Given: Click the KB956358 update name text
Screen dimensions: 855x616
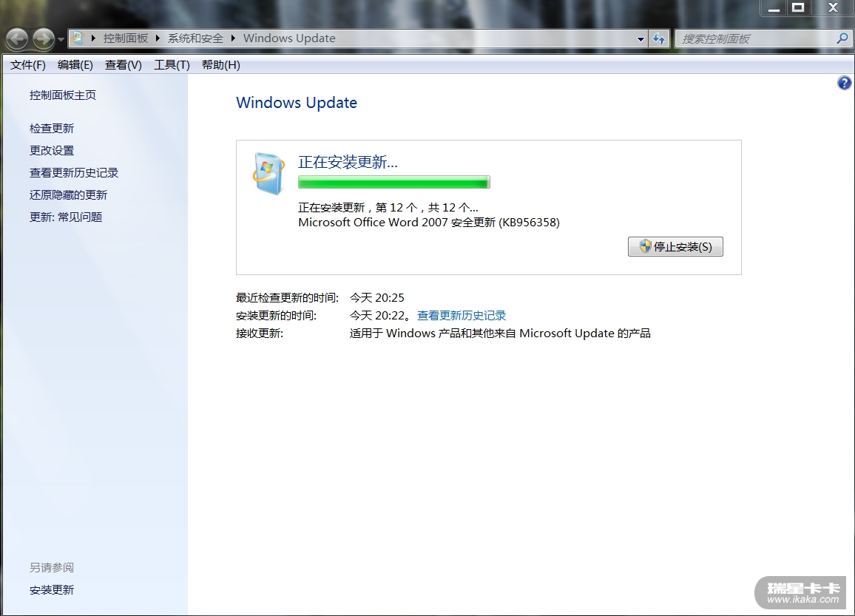Looking at the screenshot, I should [428, 223].
